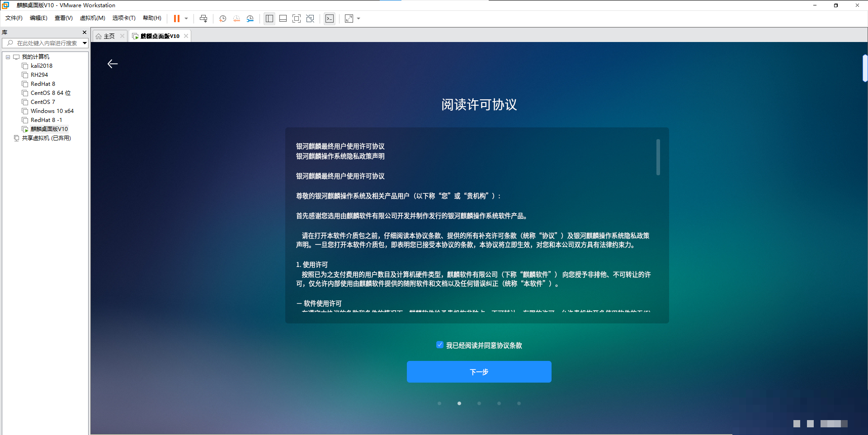868x435 pixels.
Task: Take a snapshot of the virtual machine
Action: click(222, 19)
